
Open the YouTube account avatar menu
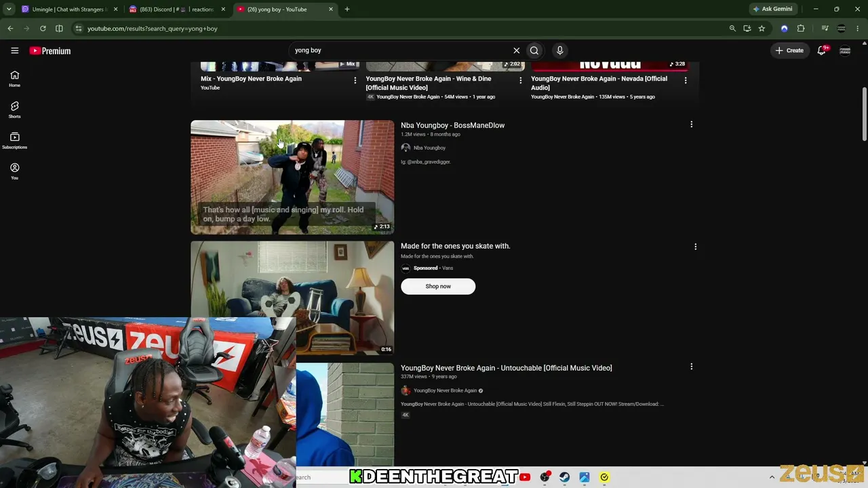[x=845, y=50]
